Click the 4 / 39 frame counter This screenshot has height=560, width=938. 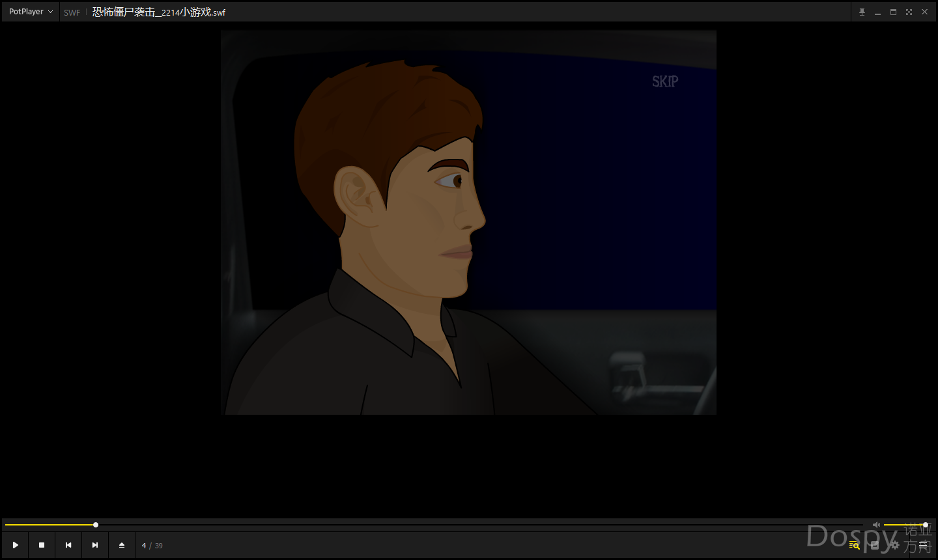pyautogui.click(x=152, y=546)
